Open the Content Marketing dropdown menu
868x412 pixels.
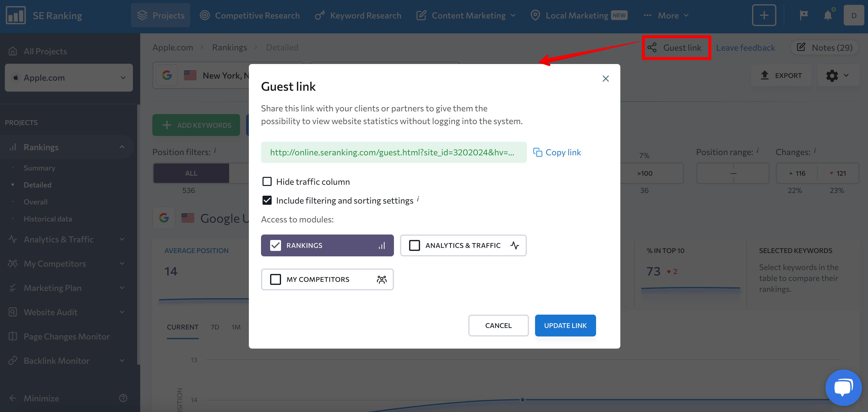466,15
